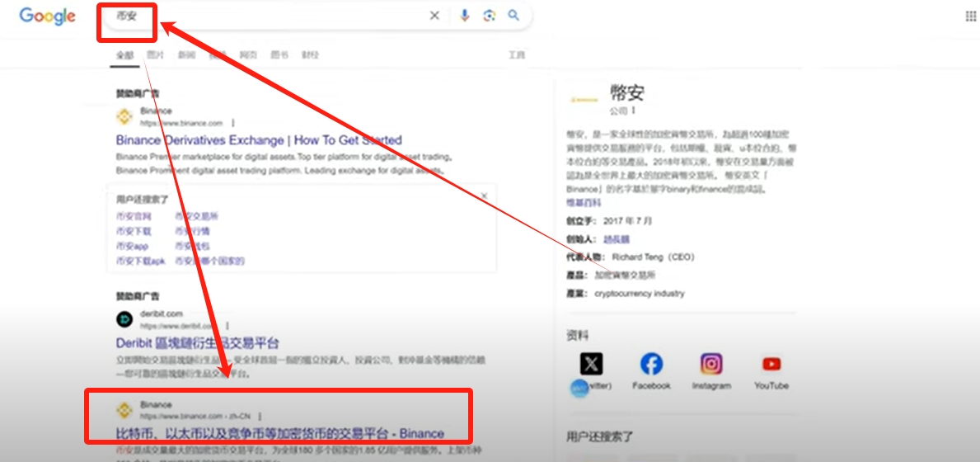The height and width of the screenshot is (462, 980).
Task: Switch to the 财经 tab
Action: 310,55
